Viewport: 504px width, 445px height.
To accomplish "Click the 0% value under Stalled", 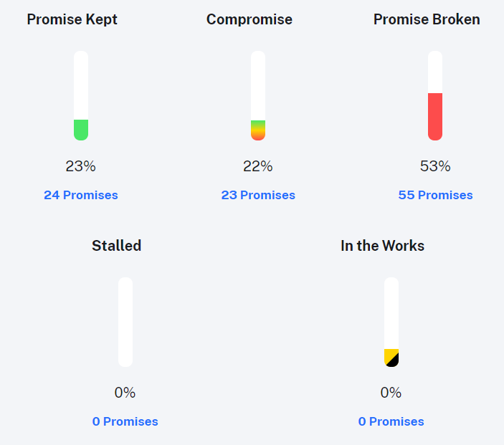I will click(125, 393).
